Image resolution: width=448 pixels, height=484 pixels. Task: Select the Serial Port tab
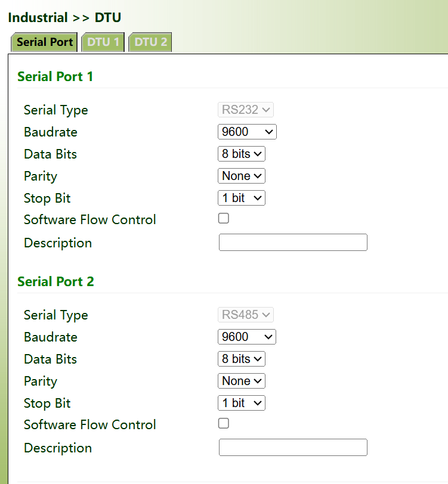45,42
